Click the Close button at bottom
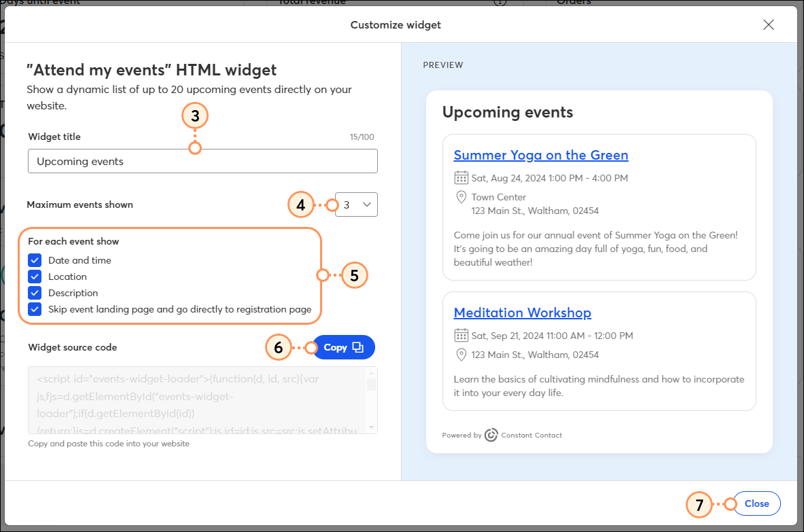The width and height of the screenshot is (804, 532). pos(757,503)
